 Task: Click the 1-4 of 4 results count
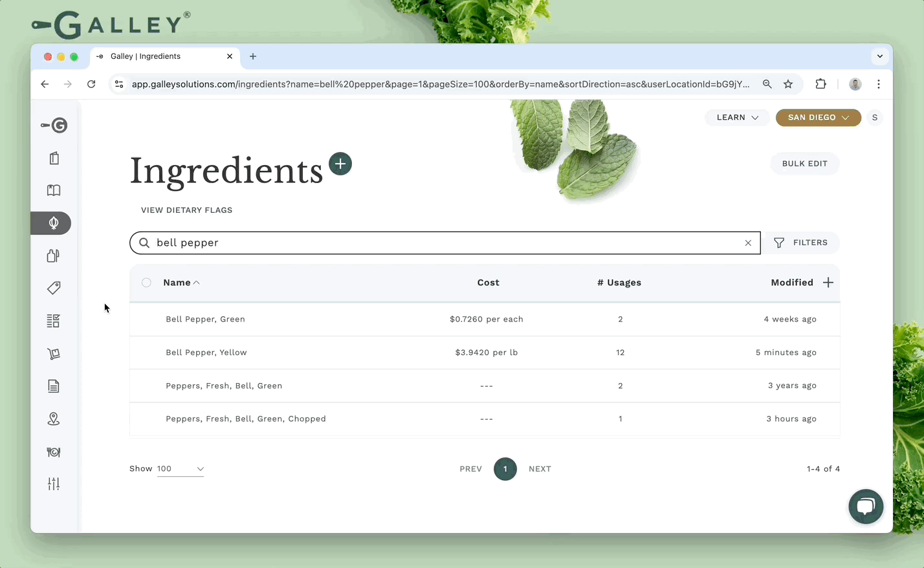click(x=823, y=469)
